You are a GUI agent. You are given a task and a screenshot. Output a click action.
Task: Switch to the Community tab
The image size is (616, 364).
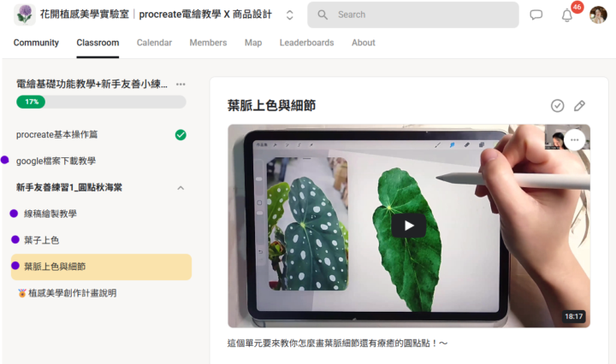pos(36,43)
